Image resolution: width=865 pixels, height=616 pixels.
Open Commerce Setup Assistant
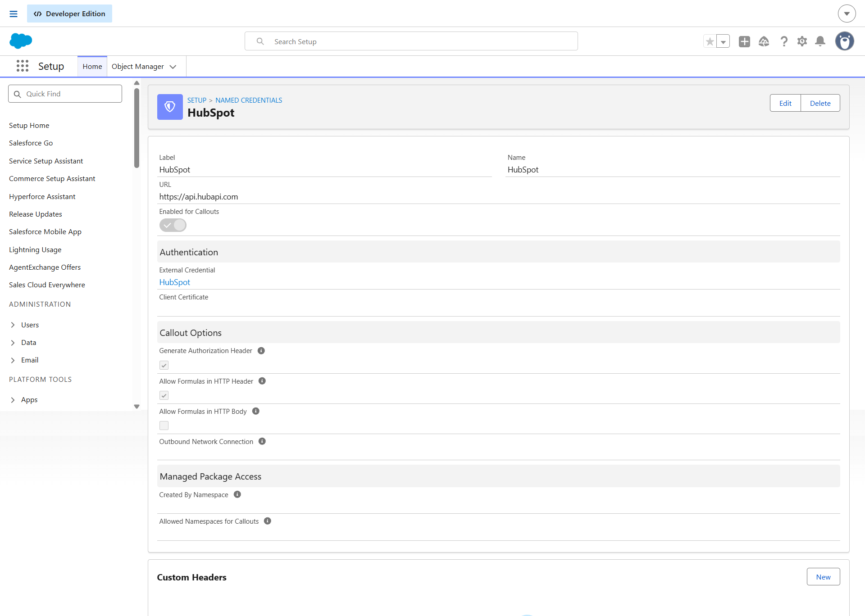[x=52, y=179]
